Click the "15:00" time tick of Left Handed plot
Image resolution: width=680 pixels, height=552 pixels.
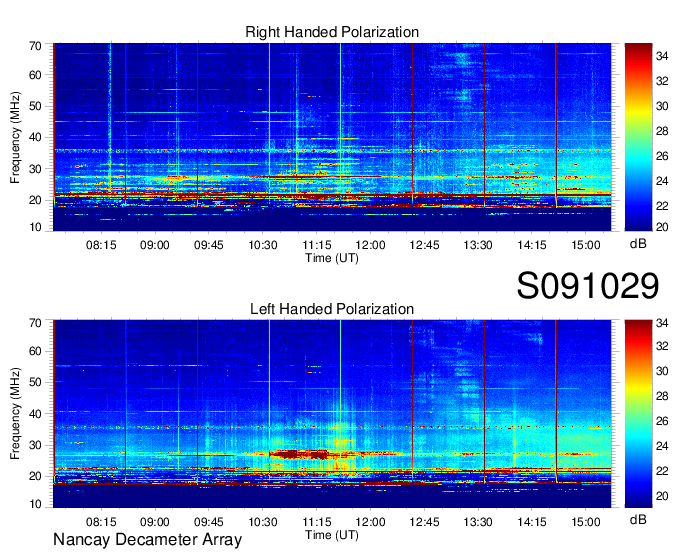point(586,522)
